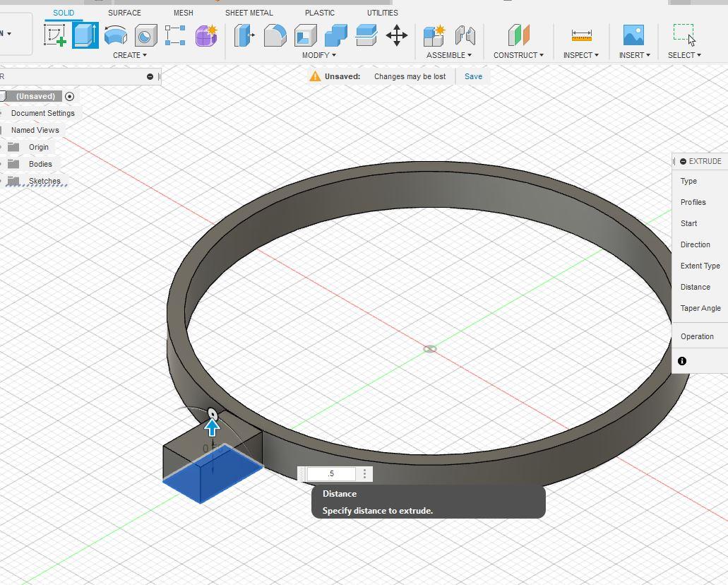728x585 pixels.
Task: Toggle the browser display circle icon
Action: click(148, 76)
